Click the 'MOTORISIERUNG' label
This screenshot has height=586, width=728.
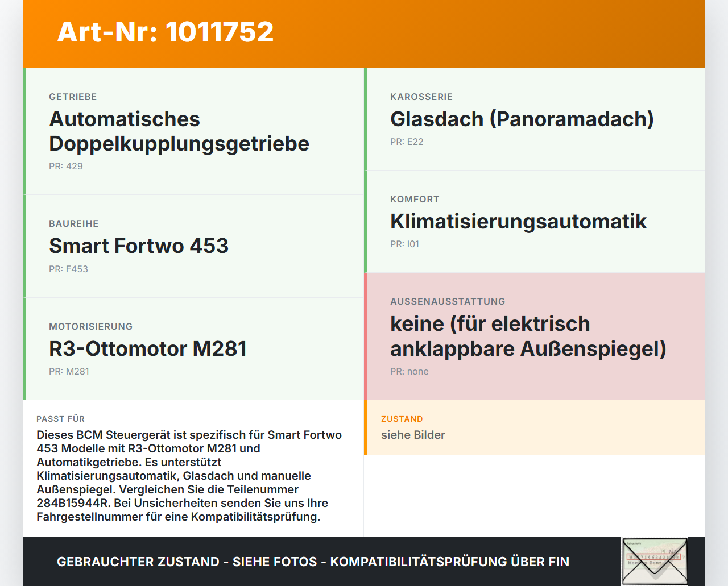(91, 326)
